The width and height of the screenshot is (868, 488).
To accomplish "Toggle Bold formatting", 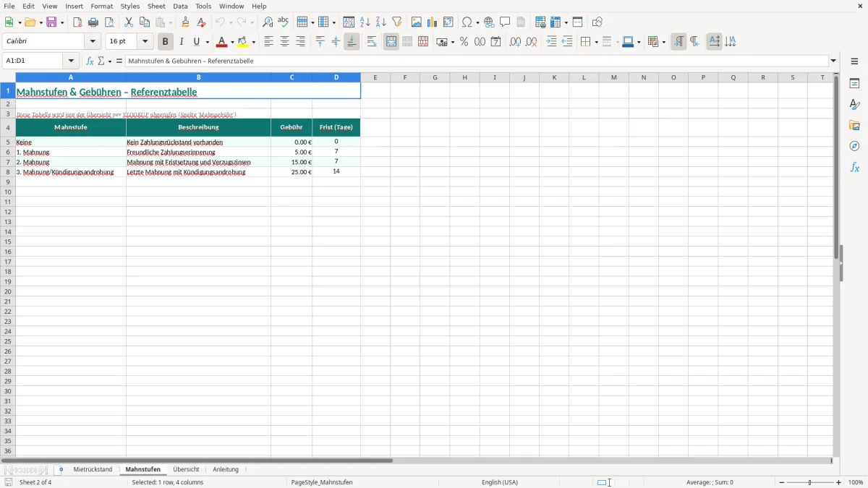I will pos(165,42).
